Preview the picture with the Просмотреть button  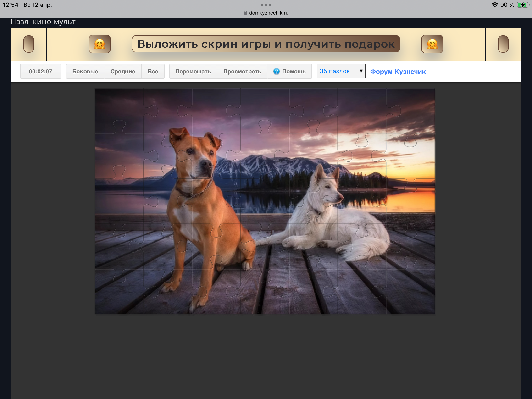(x=242, y=72)
